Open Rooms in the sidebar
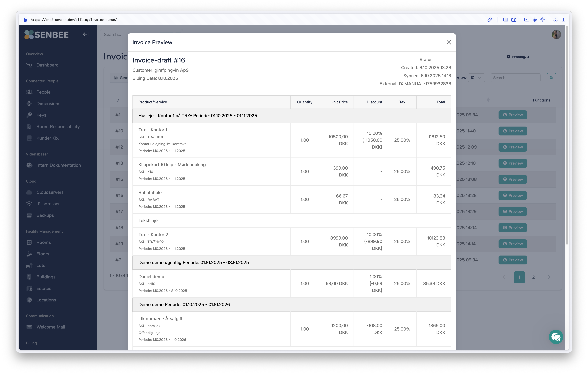 [43, 242]
